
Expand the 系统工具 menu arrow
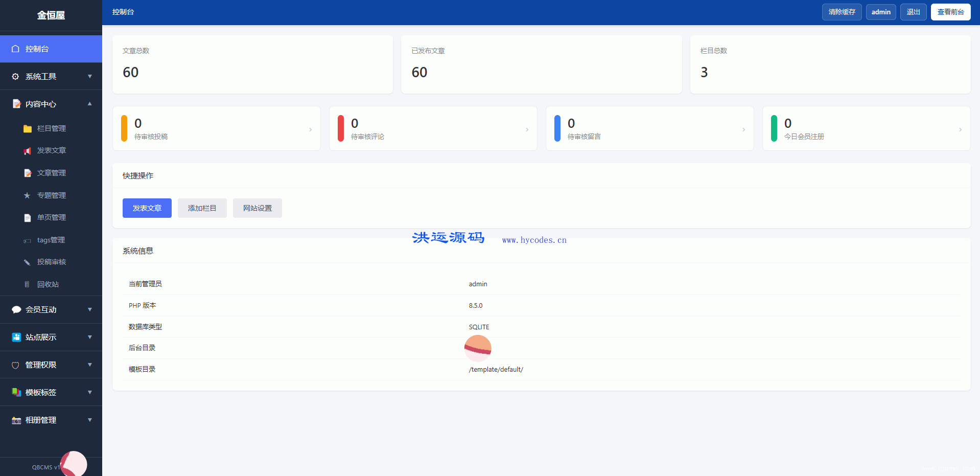(x=90, y=77)
